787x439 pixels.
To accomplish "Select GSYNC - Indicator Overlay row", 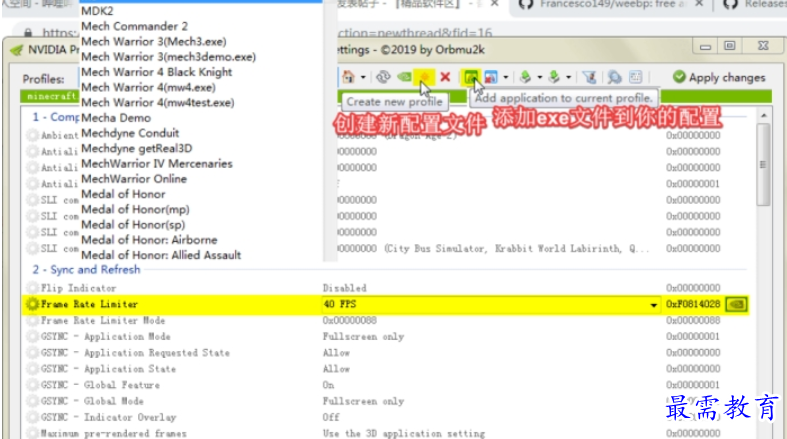I will [385, 417].
